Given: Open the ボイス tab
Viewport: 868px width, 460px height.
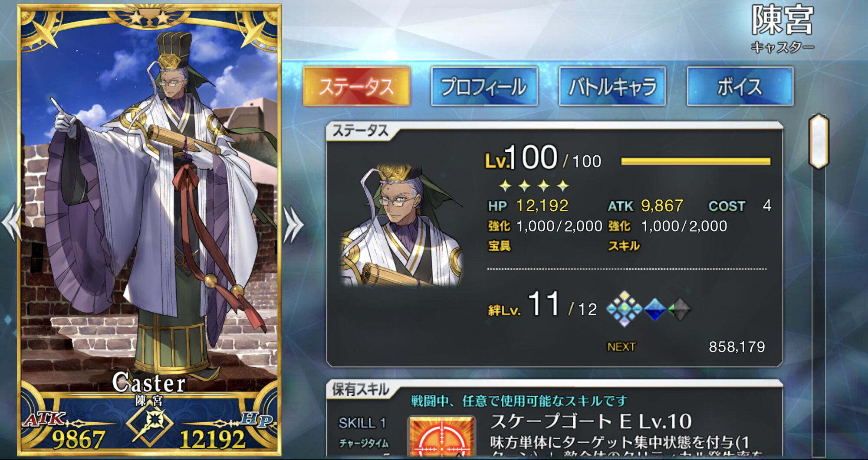Looking at the screenshot, I should click(x=740, y=86).
